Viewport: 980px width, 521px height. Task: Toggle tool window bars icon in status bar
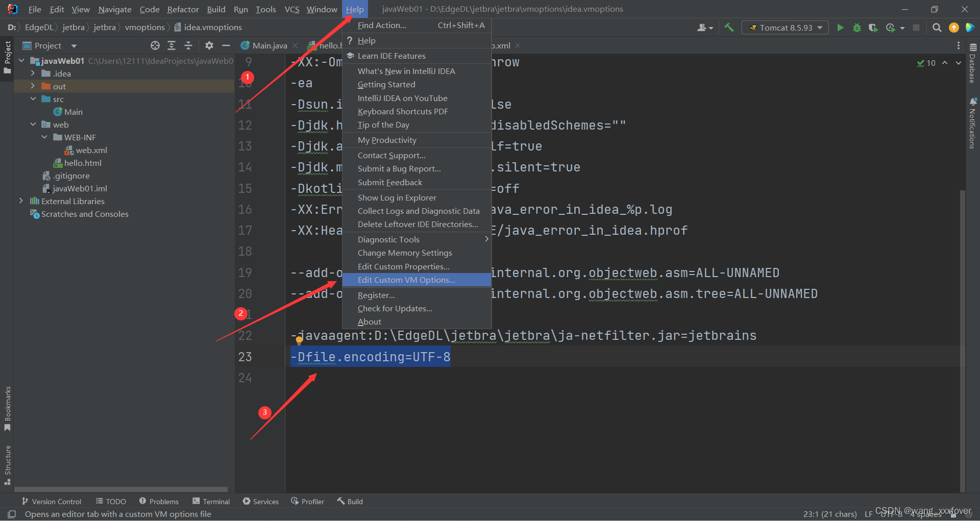(12, 514)
